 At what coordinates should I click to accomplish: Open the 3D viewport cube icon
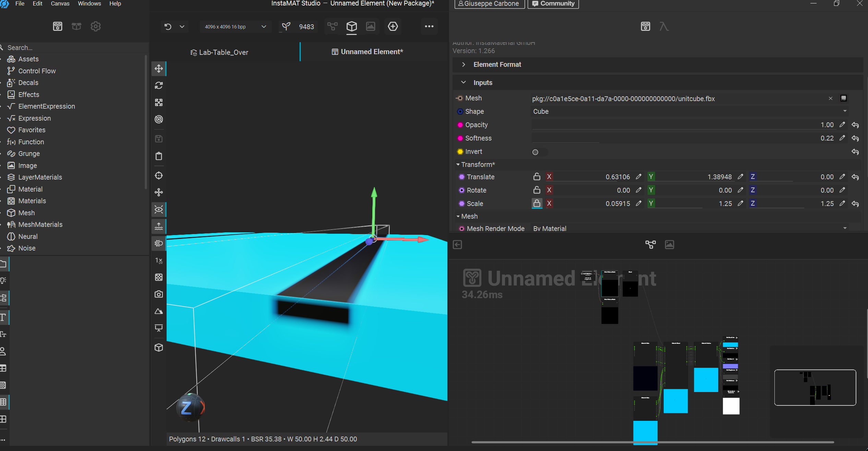351,26
